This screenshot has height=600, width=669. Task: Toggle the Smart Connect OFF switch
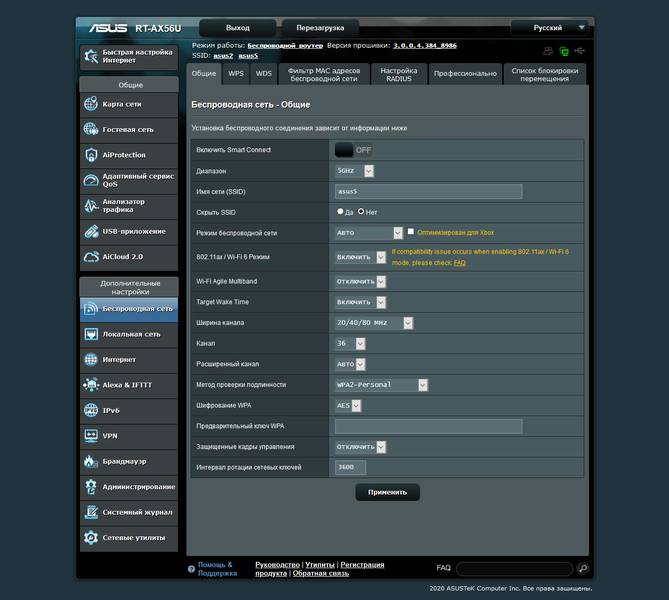pos(354,150)
